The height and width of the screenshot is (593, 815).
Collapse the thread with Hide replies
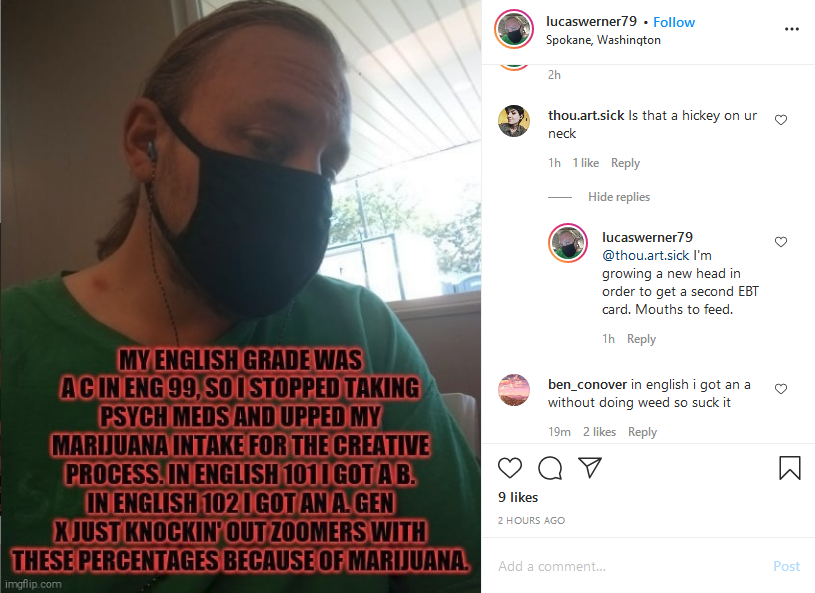click(619, 197)
